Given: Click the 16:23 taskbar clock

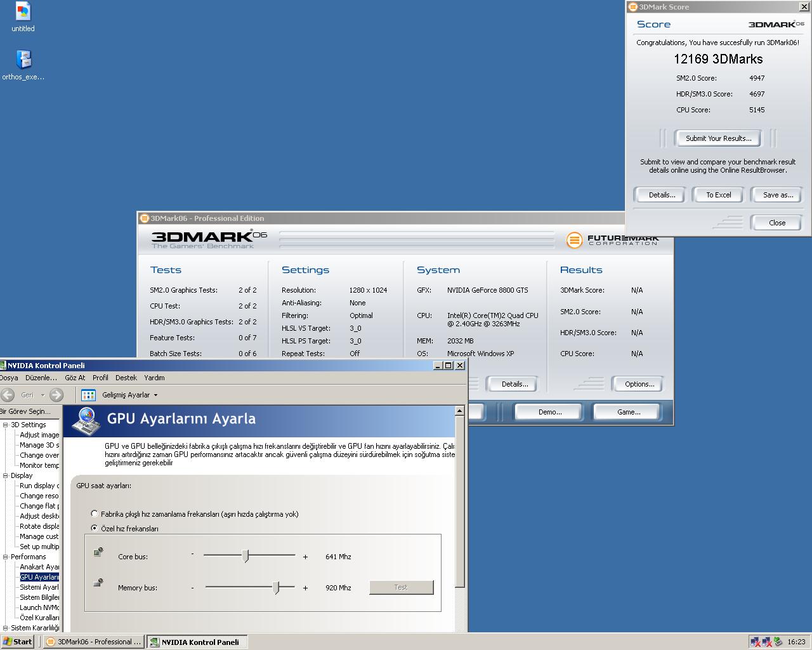Looking at the screenshot, I should pyautogui.click(x=796, y=642).
